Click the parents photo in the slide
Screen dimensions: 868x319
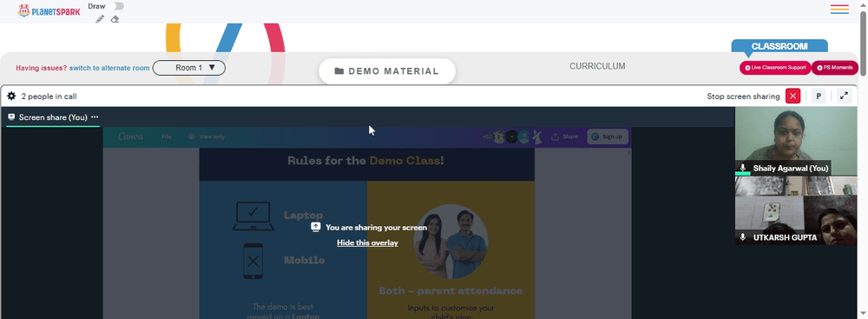pos(450,242)
